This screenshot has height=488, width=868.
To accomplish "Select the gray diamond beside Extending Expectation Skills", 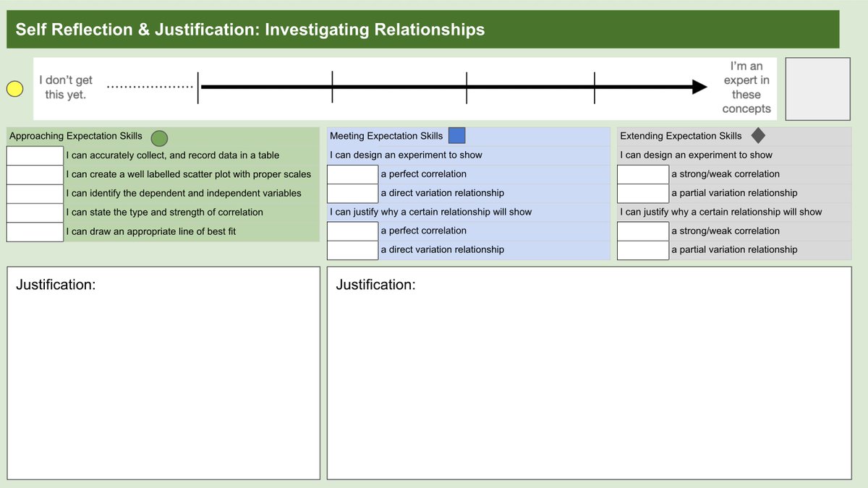I will [x=757, y=134].
